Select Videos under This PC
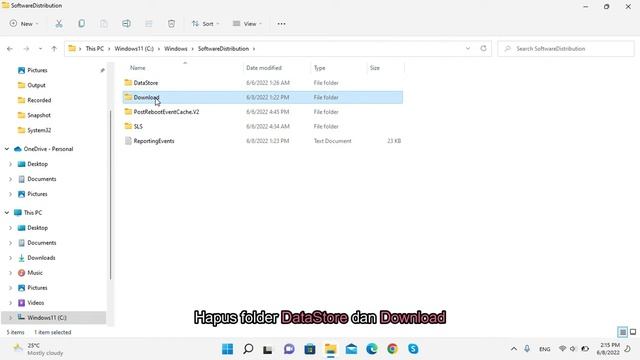The image size is (640, 360). coord(36,303)
